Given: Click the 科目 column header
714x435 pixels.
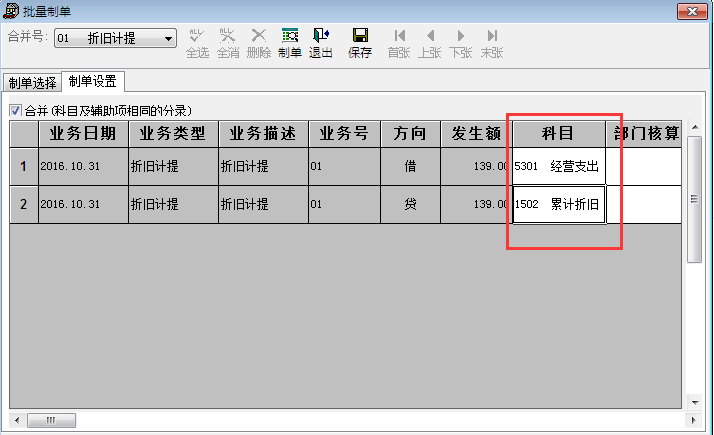Looking at the screenshot, I should [558, 134].
